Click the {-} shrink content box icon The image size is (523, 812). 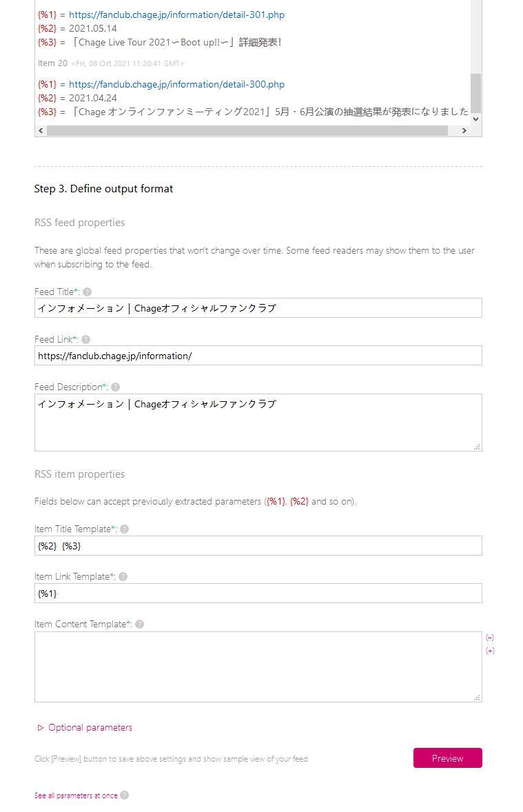point(490,638)
